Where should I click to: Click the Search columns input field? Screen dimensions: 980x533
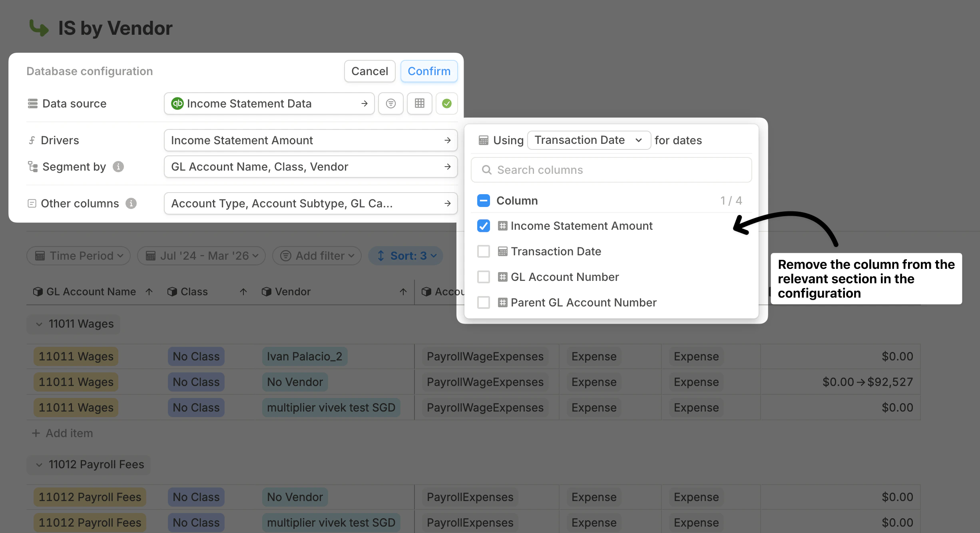(612, 170)
